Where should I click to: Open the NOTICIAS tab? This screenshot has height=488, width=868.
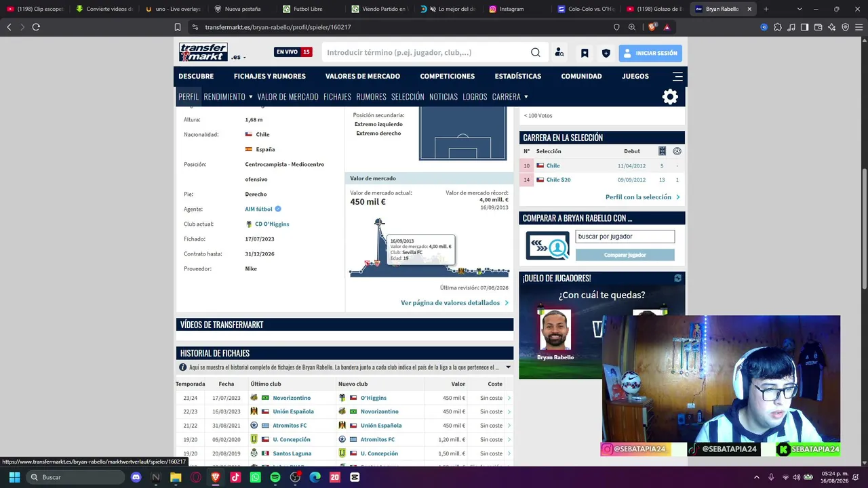click(443, 97)
